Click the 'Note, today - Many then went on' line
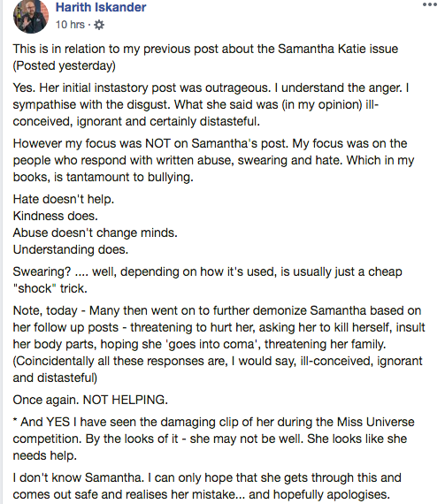Viewport: 445px width, 504px height. [x=217, y=310]
